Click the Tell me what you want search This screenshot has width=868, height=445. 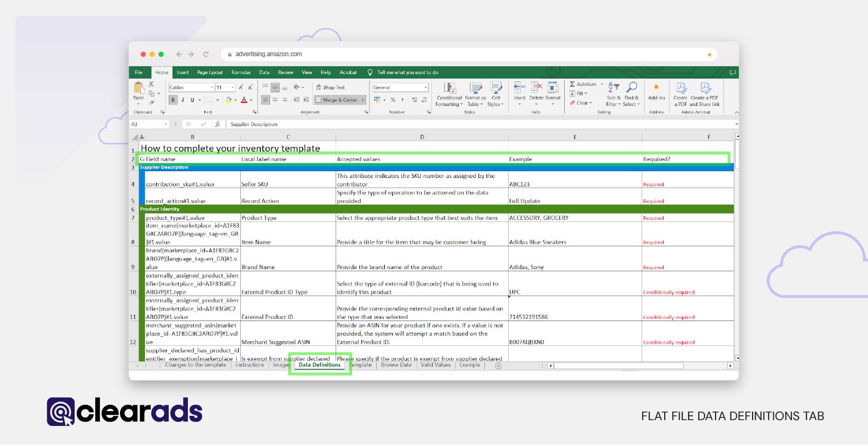coord(403,73)
